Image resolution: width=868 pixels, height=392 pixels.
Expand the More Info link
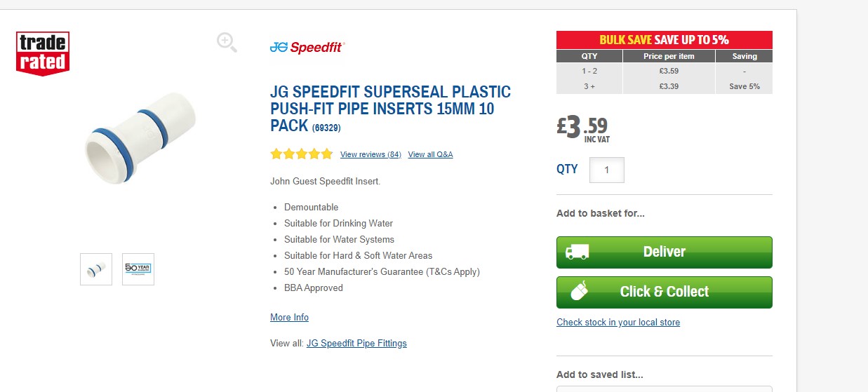[289, 318]
